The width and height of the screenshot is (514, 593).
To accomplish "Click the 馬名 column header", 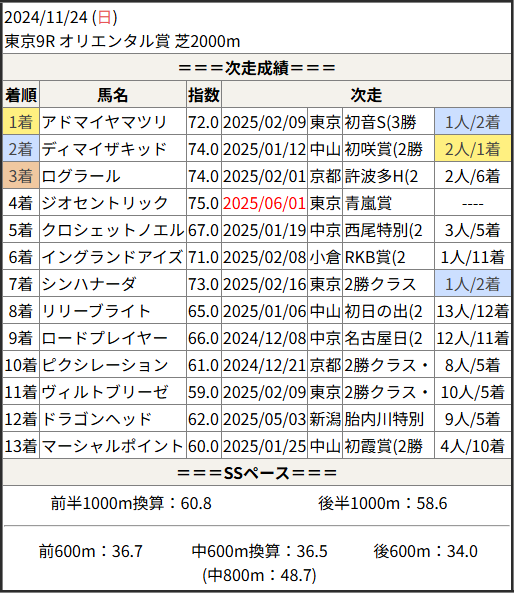I will click(x=113, y=95).
